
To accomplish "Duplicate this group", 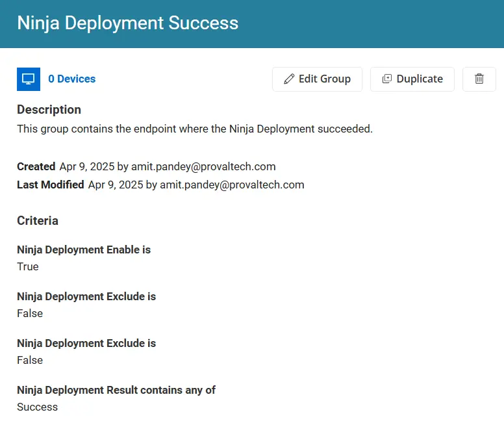I will (412, 79).
